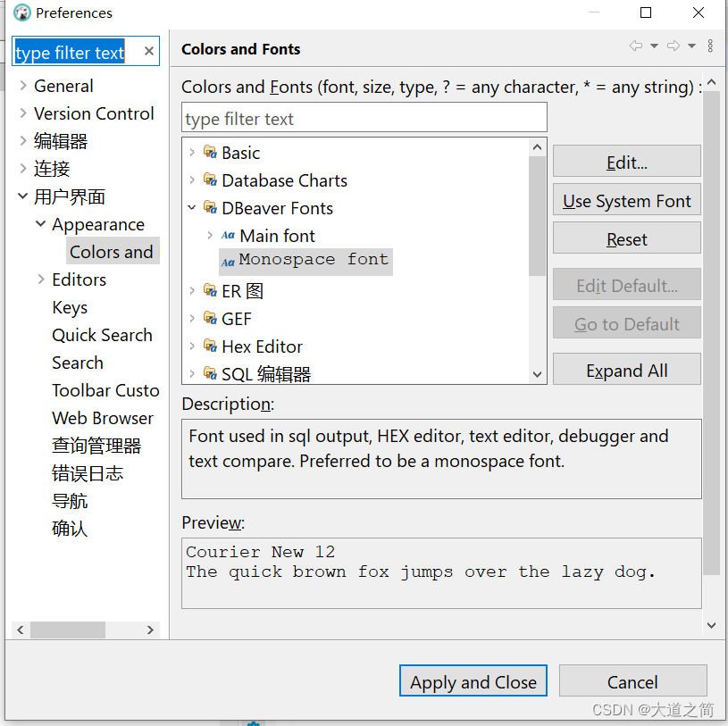Expand the Hex Editor category
Screen dimensions: 728x726
(x=192, y=346)
